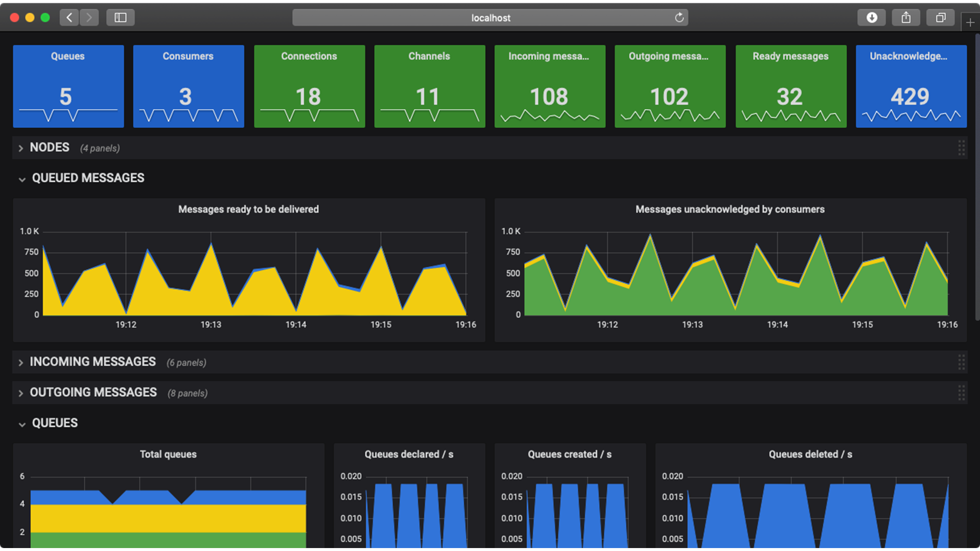Viewport: 980px width, 551px height.
Task: Collapse the QUEUED MESSAGES section
Action: (x=22, y=179)
